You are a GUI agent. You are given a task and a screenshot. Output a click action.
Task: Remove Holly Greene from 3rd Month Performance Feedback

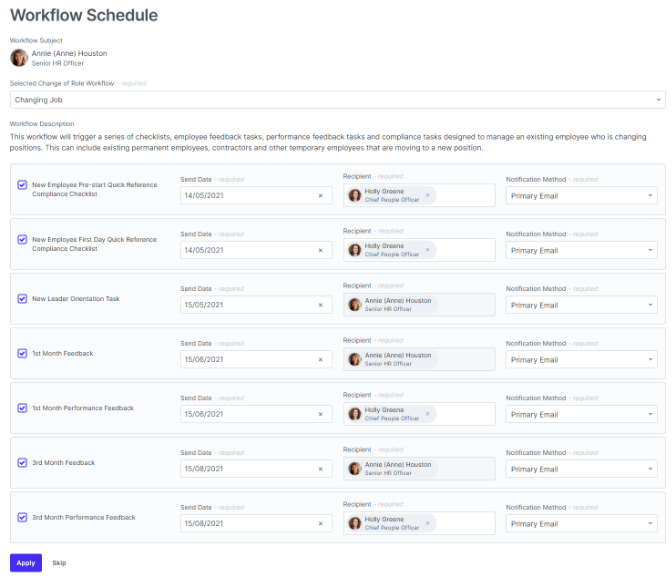[x=427, y=524]
